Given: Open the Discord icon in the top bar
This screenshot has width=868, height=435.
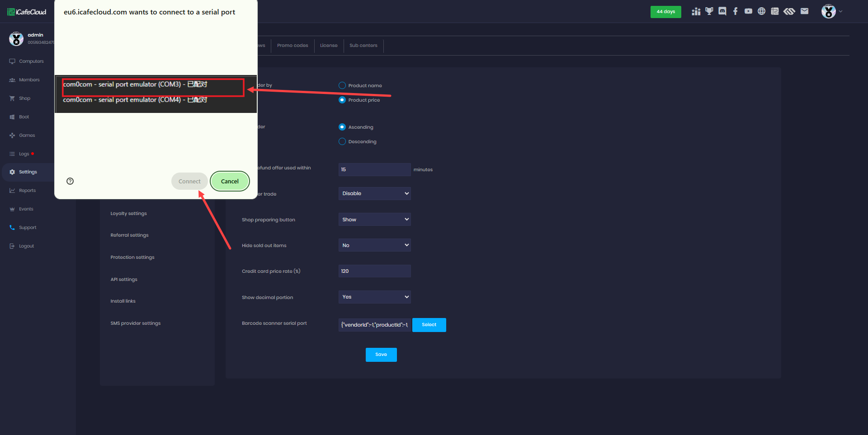Looking at the screenshot, I should tap(722, 11).
